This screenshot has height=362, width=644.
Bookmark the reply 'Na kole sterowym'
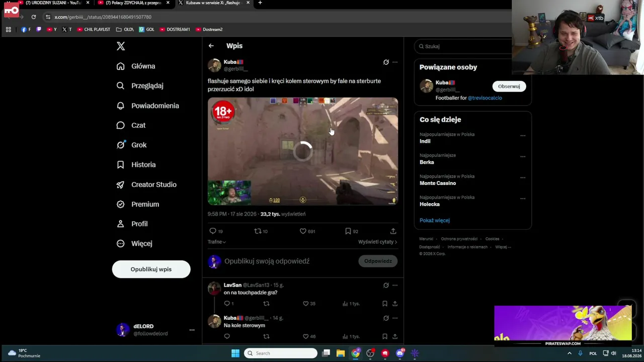point(385,336)
